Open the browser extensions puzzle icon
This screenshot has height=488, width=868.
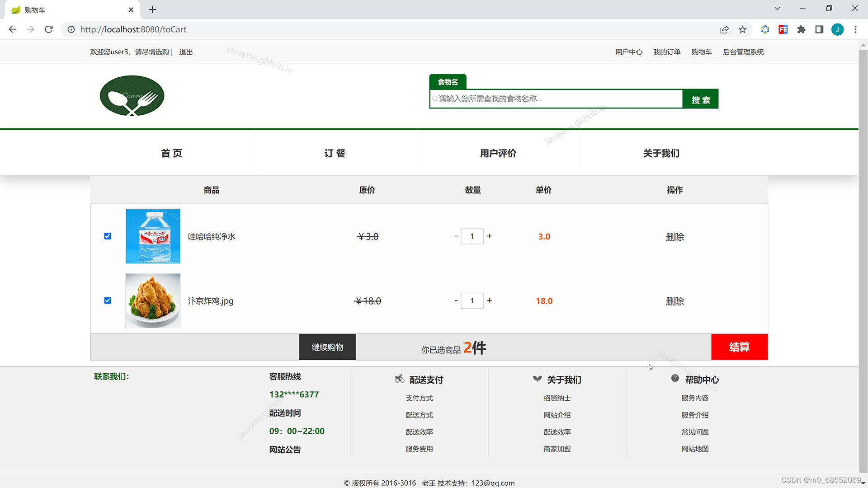click(x=801, y=29)
